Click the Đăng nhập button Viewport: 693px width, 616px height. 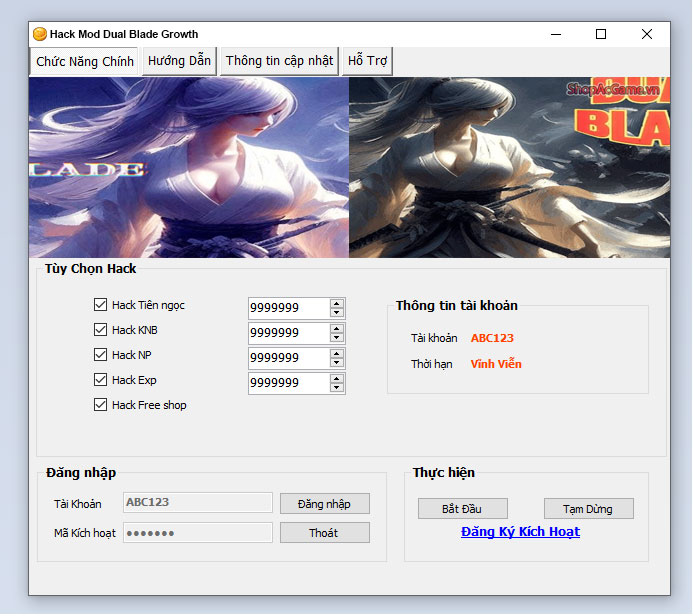pyautogui.click(x=325, y=504)
